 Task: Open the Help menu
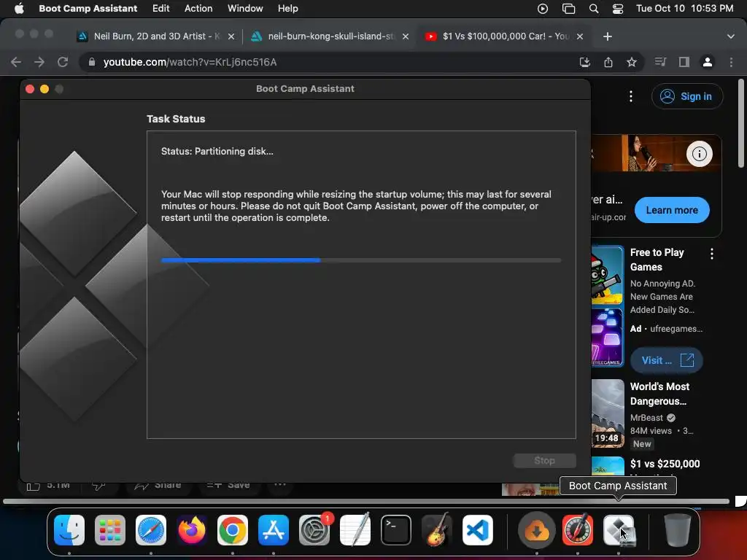tap(287, 9)
